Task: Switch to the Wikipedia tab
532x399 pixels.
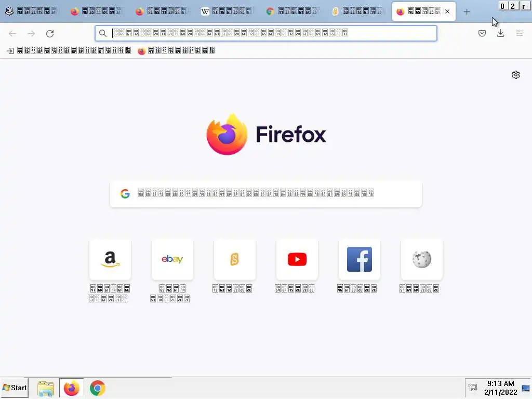Action: coord(227,11)
